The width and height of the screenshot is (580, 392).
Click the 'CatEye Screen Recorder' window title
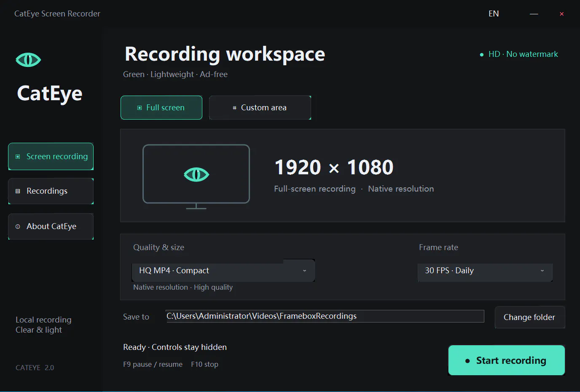pyautogui.click(x=57, y=14)
